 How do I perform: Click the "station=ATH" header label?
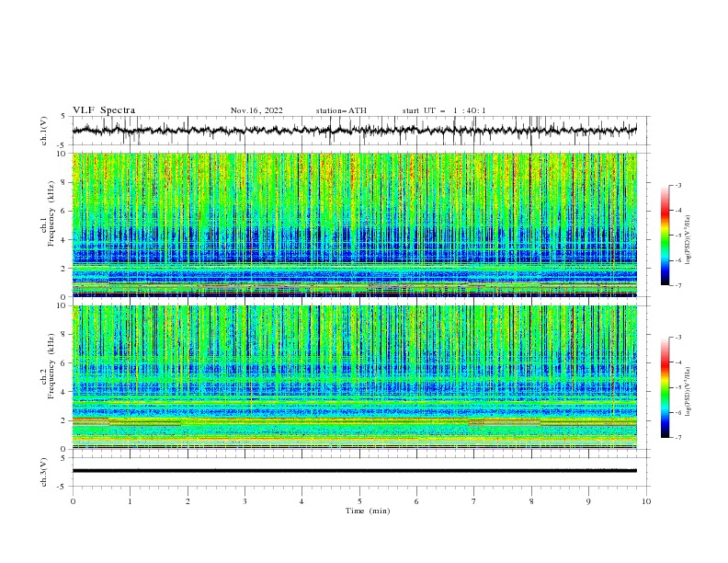(341, 110)
